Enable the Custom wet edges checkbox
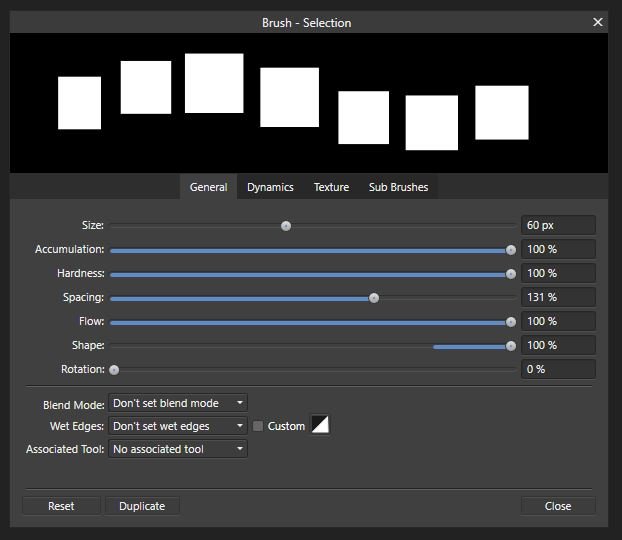 point(258,426)
